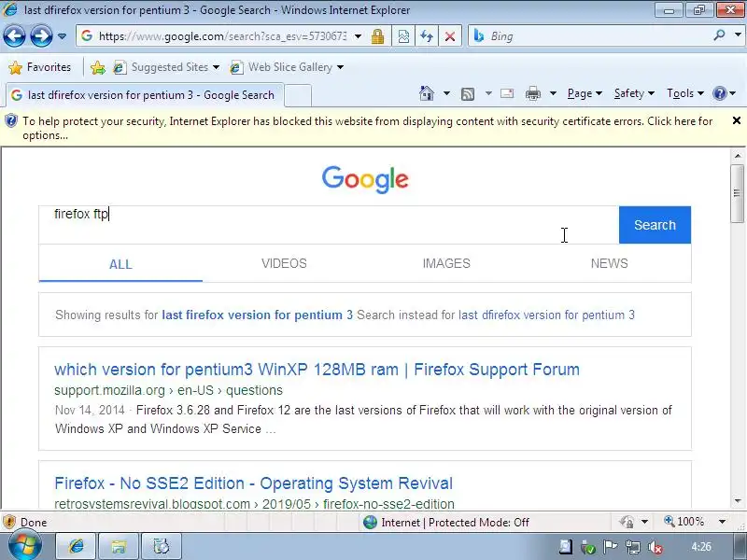Click the Google search input with 'firefox ftp'
This screenshot has height=560, width=747.
329,225
